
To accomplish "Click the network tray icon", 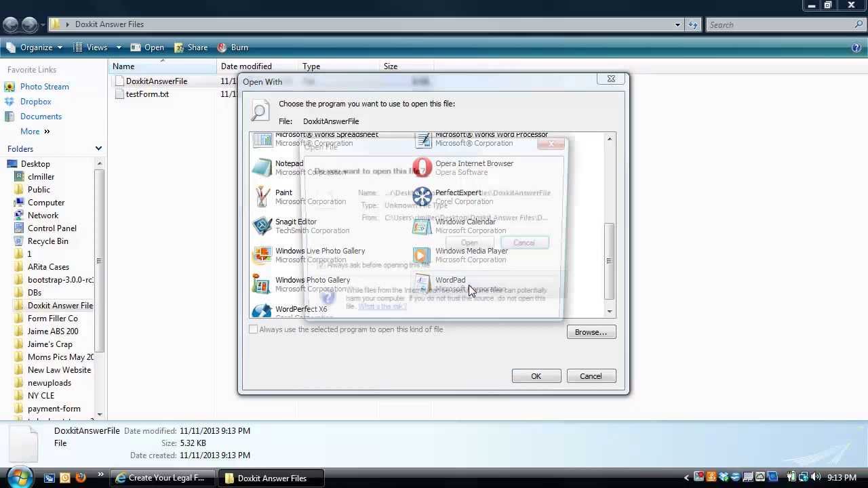I will coord(804,478).
